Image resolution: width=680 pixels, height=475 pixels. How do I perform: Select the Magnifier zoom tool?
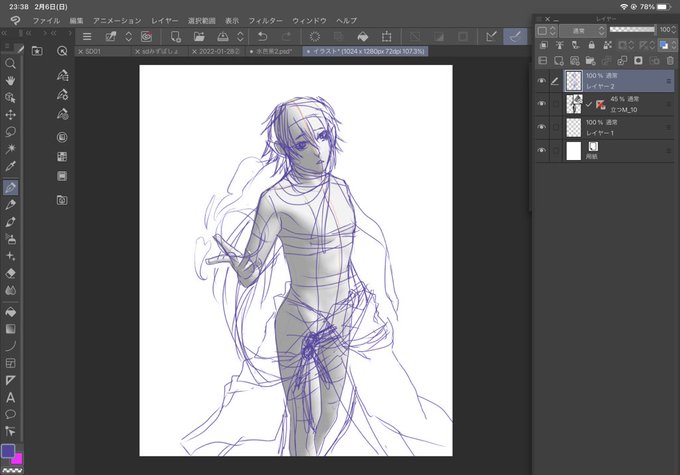[10, 64]
